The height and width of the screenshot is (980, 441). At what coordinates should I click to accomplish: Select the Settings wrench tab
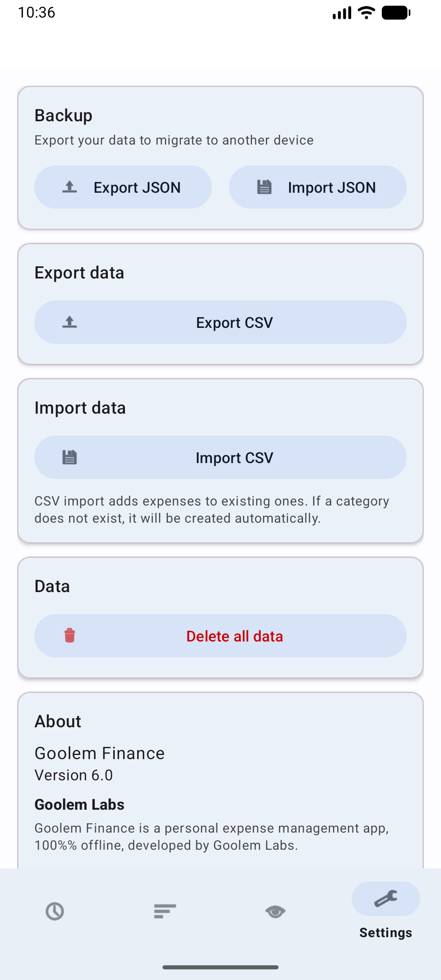click(x=385, y=899)
